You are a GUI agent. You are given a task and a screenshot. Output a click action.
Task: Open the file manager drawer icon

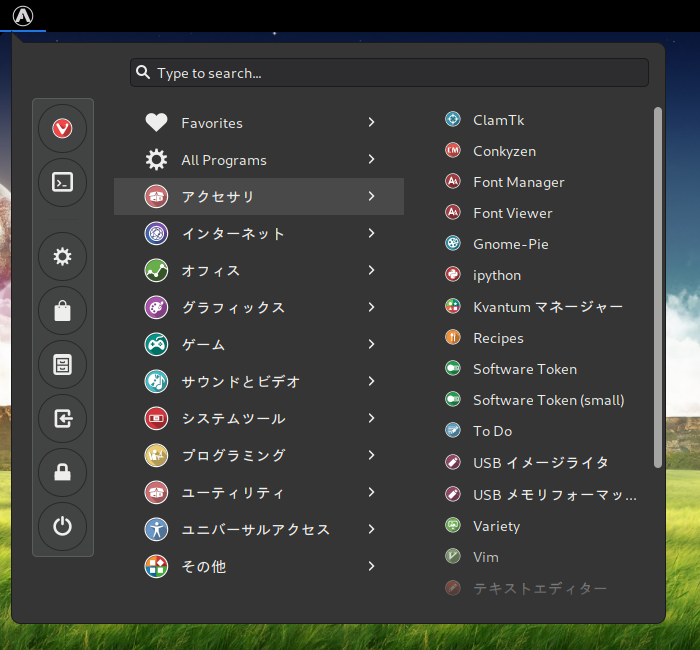tap(62, 365)
